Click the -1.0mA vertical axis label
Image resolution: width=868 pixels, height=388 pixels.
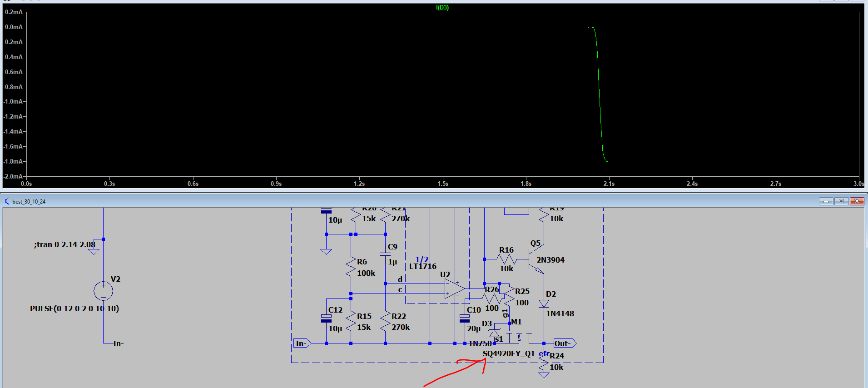[x=13, y=101]
